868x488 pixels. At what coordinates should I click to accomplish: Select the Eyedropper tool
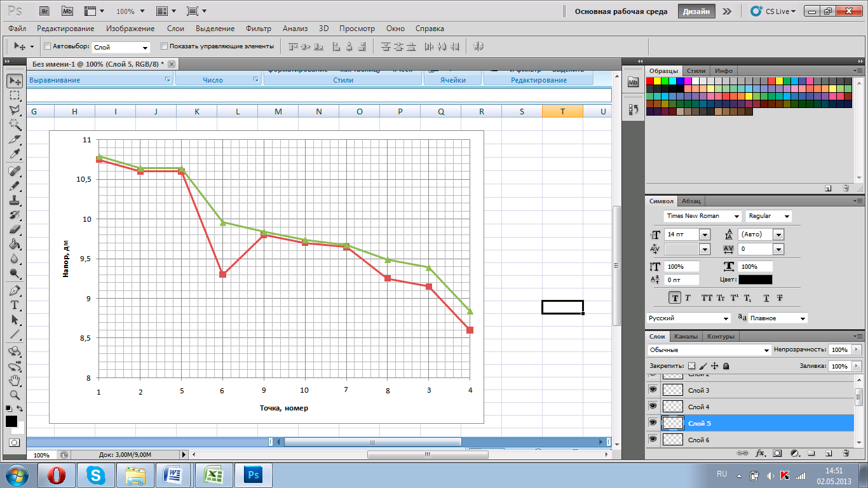coord(15,154)
